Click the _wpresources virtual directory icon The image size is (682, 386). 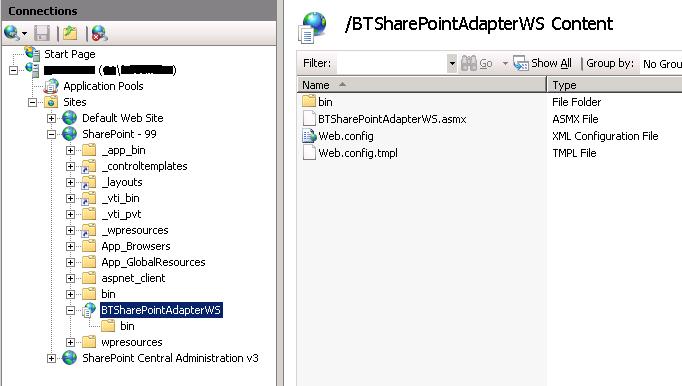click(x=89, y=230)
